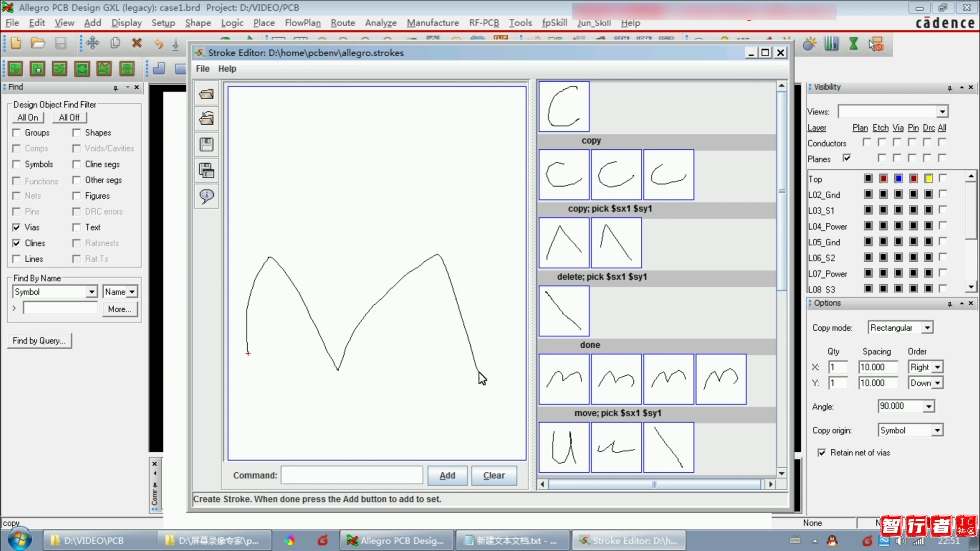Click the green hourglass toolbar icon
The height and width of the screenshot is (551, 980).
(x=853, y=44)
